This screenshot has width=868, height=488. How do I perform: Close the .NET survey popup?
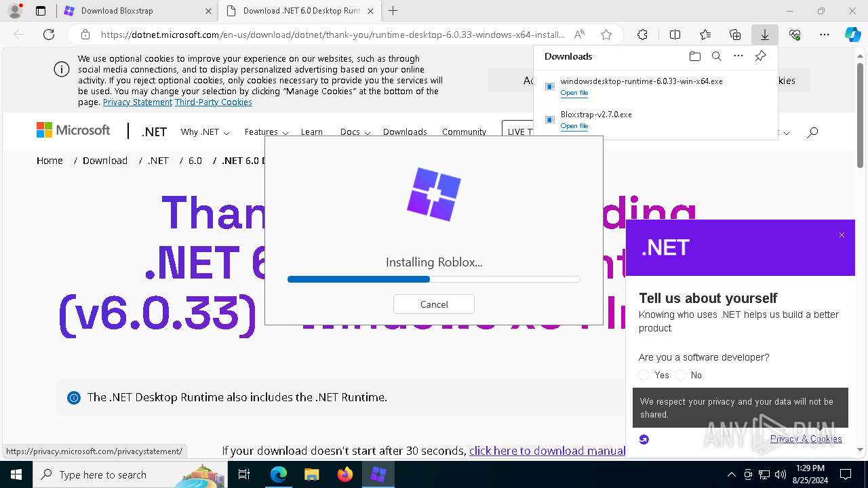click(842, 235)
